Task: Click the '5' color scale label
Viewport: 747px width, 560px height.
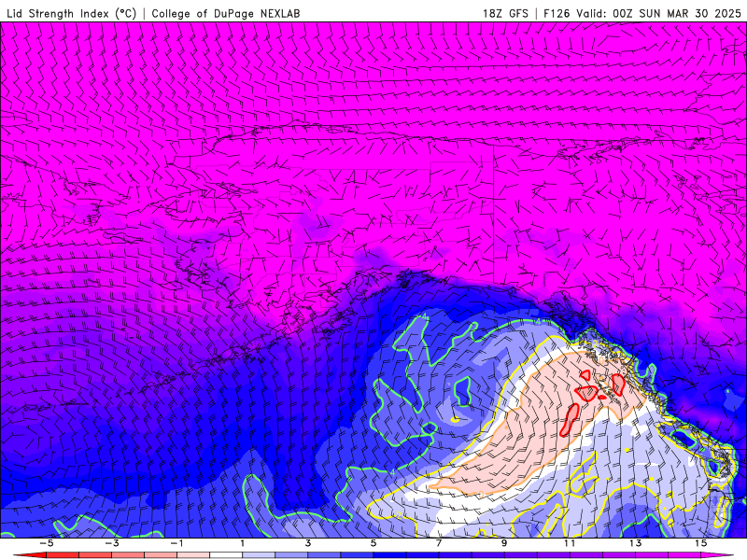Action: (x=373, y=543)
